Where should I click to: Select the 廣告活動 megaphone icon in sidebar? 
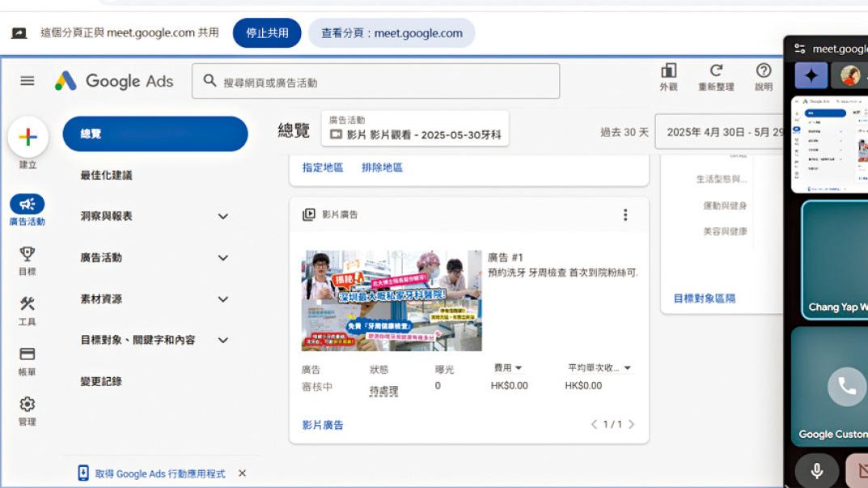(29, 202)
